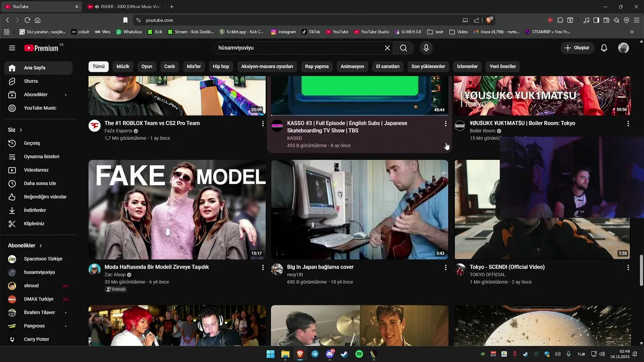Open TOKYO OFFICIAL channel link
Image resolution: width=644 pixels, height=362 pixels.
[x=488, y=275]
